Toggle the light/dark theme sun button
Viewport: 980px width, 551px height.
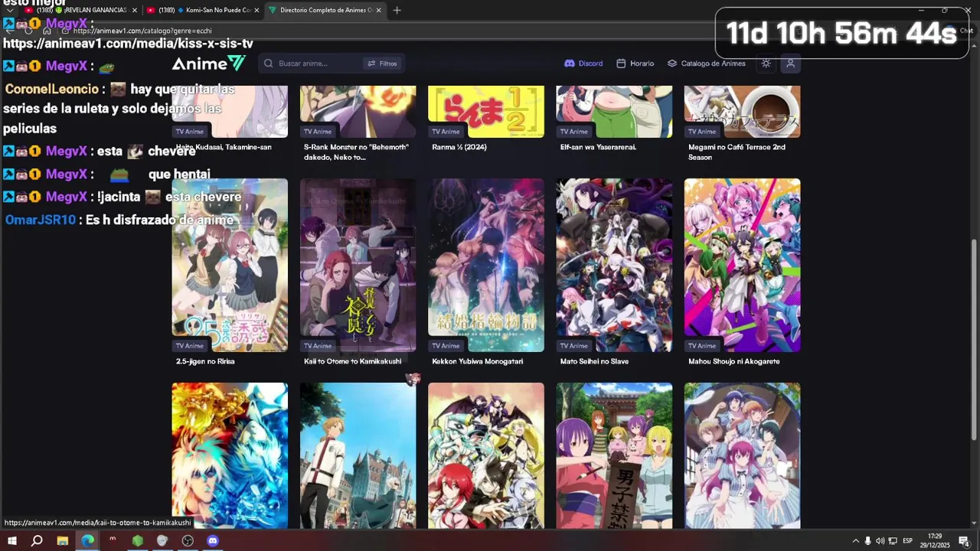coord(766,64)
